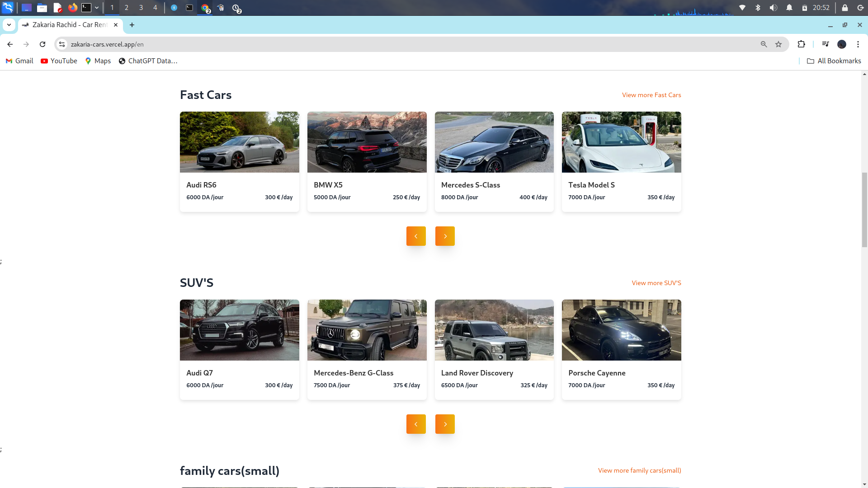Screen dimensions: 868x488
Task: Switch to workspace 3
Action: (141, 8)
